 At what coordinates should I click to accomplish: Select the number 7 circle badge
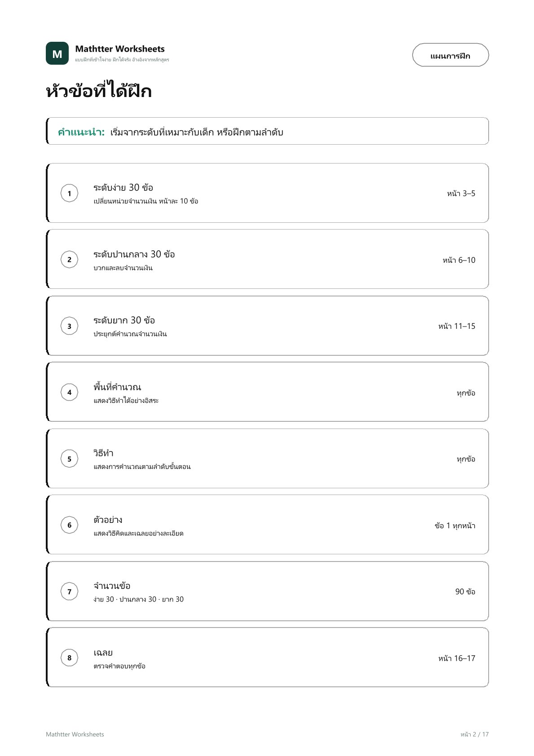click(x=69, y=591)
